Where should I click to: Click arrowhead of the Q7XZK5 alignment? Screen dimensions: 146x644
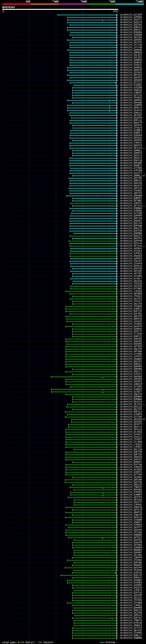point(117,15)
